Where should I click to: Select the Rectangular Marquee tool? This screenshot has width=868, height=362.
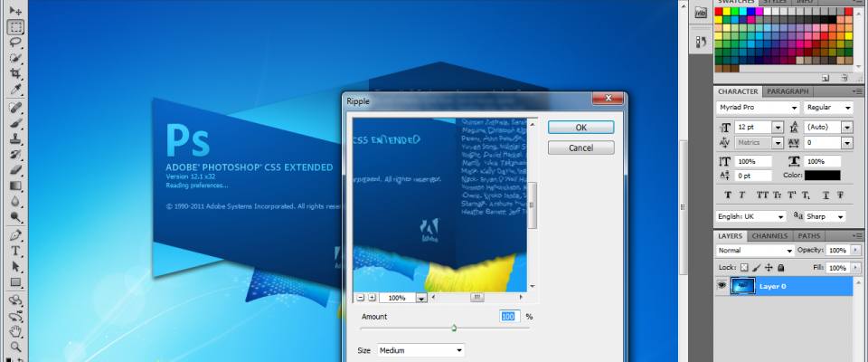(x=15, y=26)
